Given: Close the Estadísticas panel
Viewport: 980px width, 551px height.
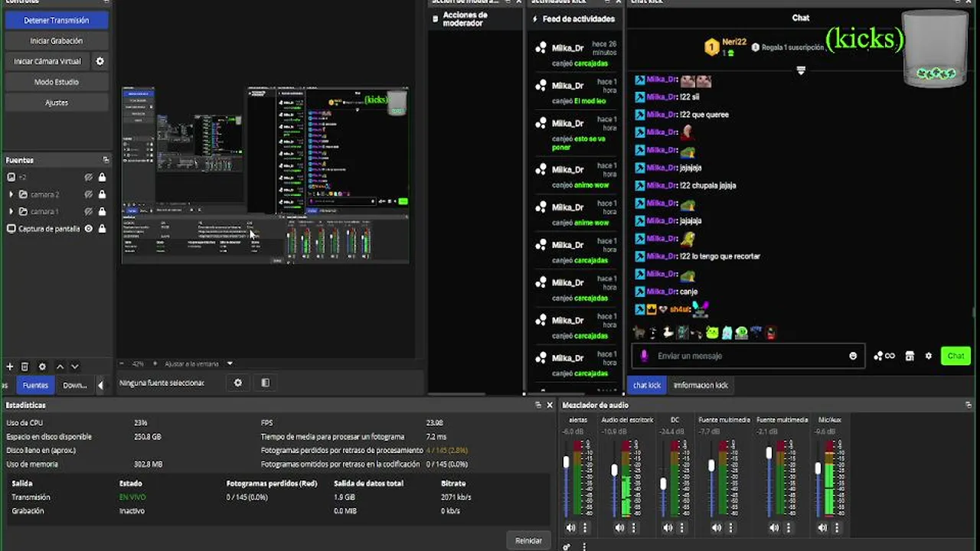Looking at the screenshot, I should [x=549, y=405].
